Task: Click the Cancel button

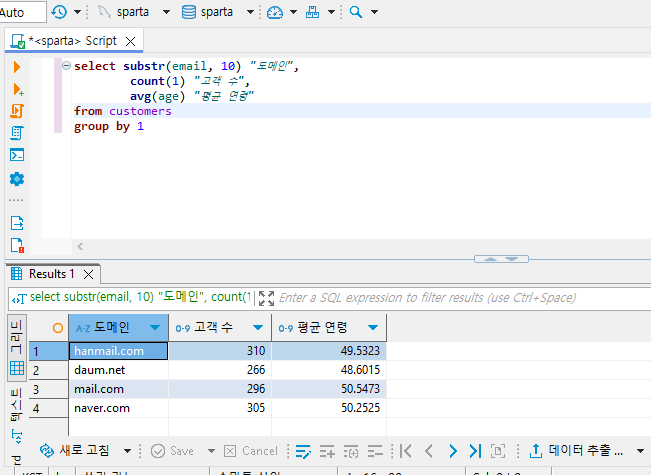Action: click(251, 451)
